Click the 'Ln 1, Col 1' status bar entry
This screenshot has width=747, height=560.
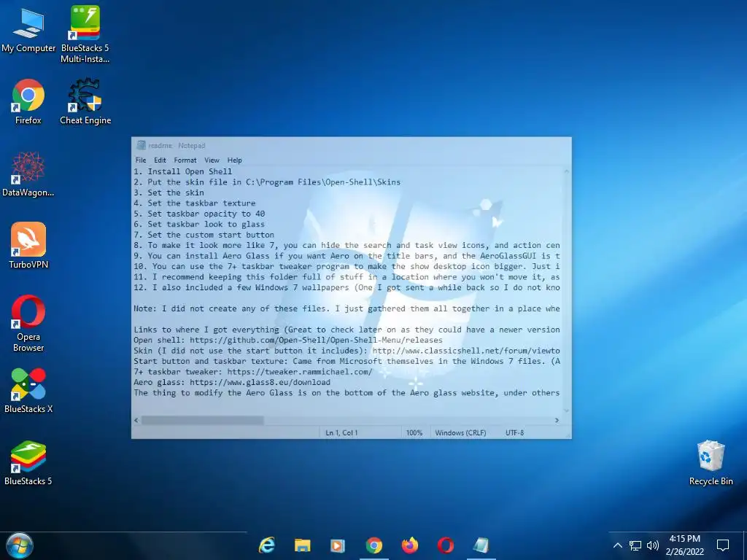pos(341,433)
